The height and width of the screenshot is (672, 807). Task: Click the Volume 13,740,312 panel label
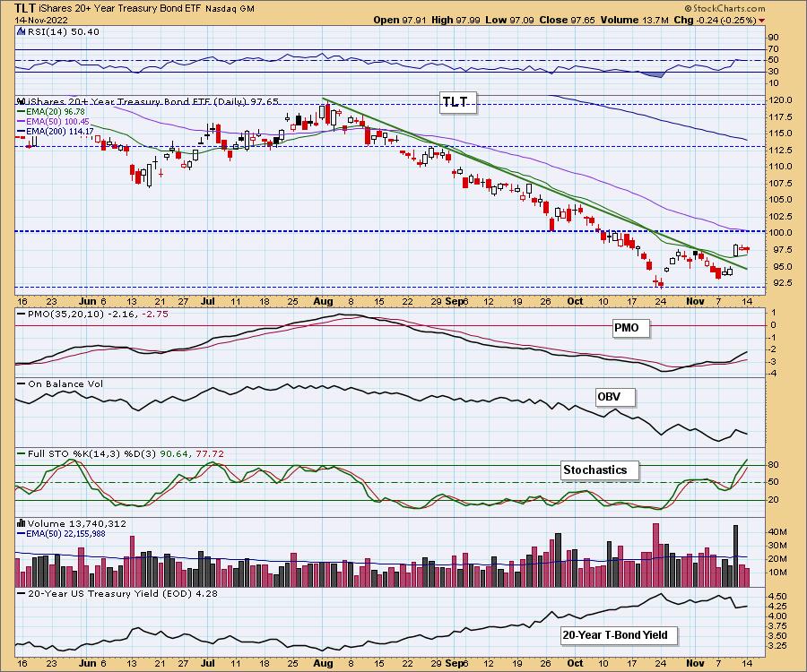pyautogui.click(x=76, y=523)
